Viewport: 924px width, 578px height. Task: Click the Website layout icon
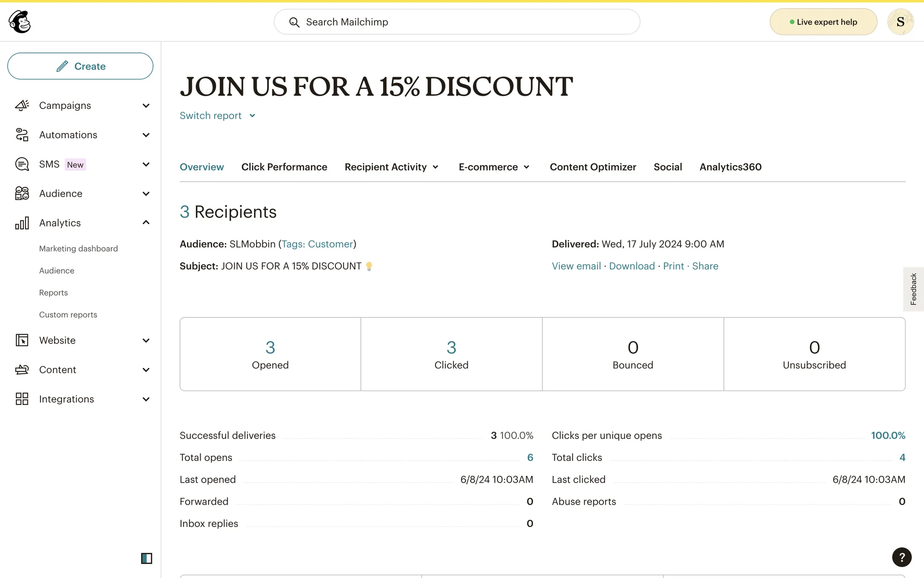point(22,341)
